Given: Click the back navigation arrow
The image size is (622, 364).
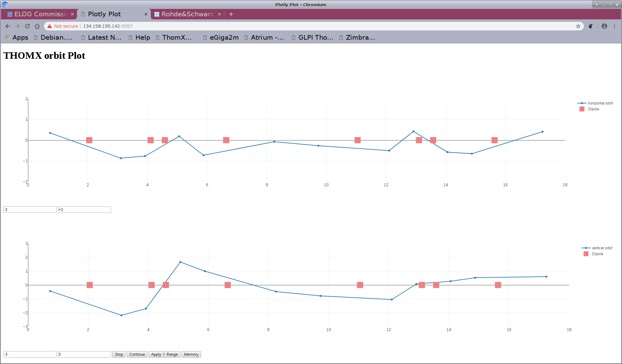Looking at the screenshot, I should (8, 26).
